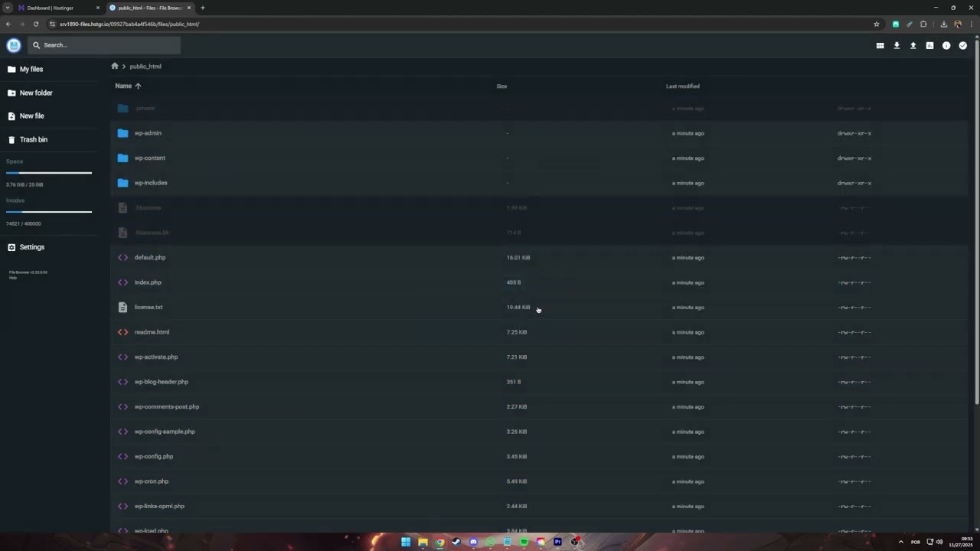Screen dimensions: 980x551
Task: Open Steam from the taskbar
Action: click(x=456, y=542)
